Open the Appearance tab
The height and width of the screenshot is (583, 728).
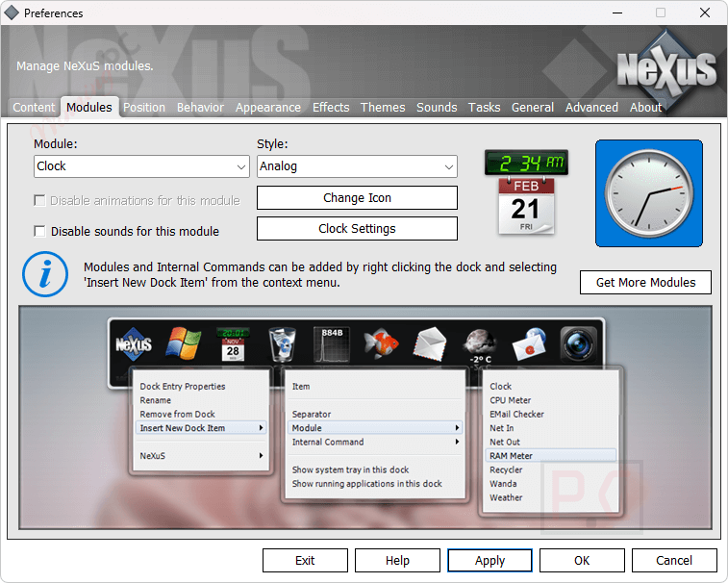pyautogui.click(x=268, y=108)
